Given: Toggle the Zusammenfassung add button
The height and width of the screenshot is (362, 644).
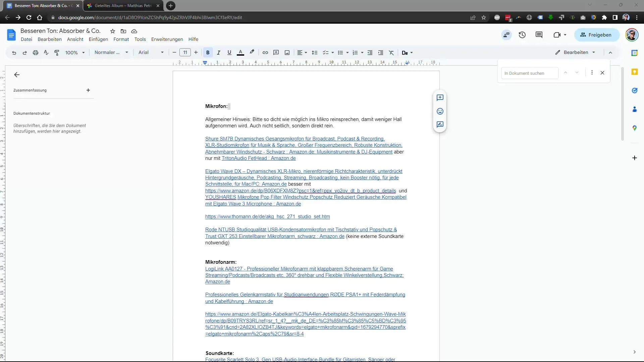Looking at the screenshot, I should [x=88, y=90].
